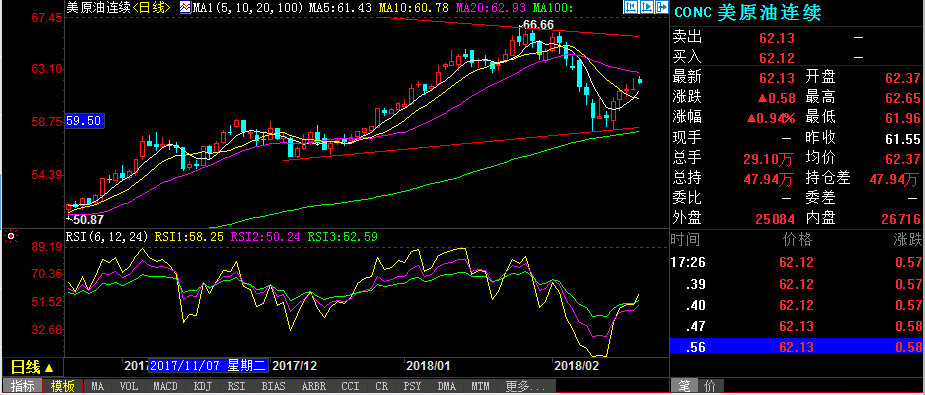Open the <日线> period label in chart title

[152, 8]
